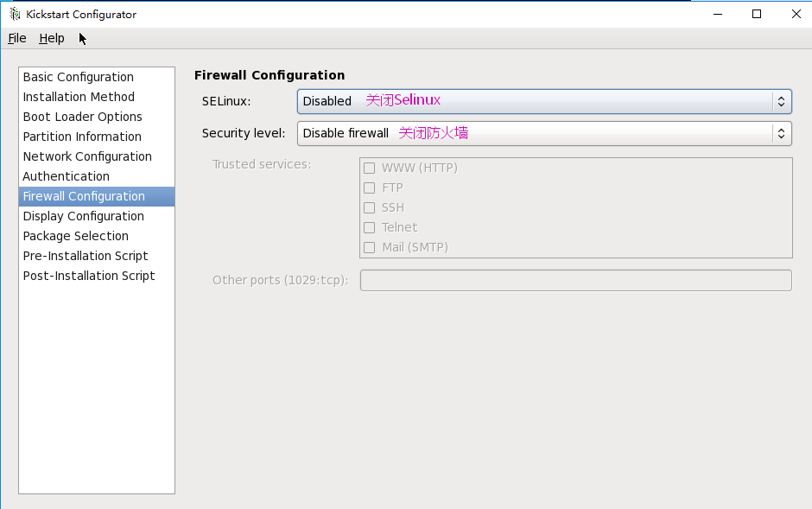Select Post-Installation Script entry
The height and width of the screenshot is (509, 812).
click(89, 276)
